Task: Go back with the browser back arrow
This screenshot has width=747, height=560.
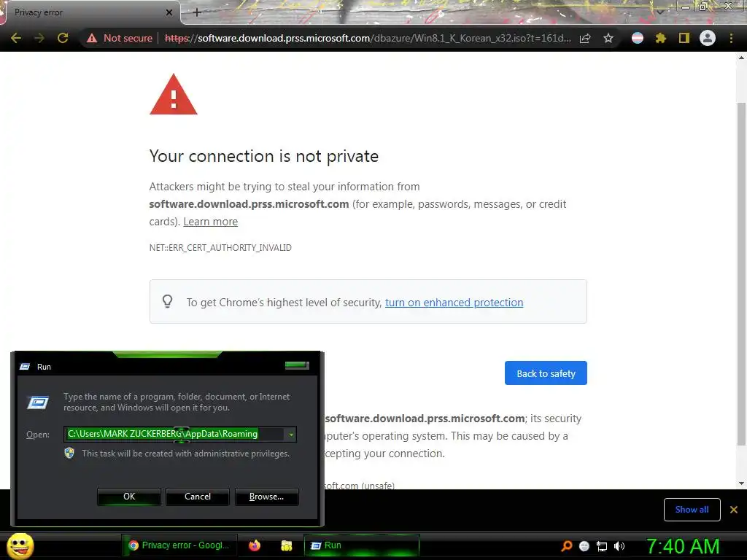Action: click(x=16, y=38)
